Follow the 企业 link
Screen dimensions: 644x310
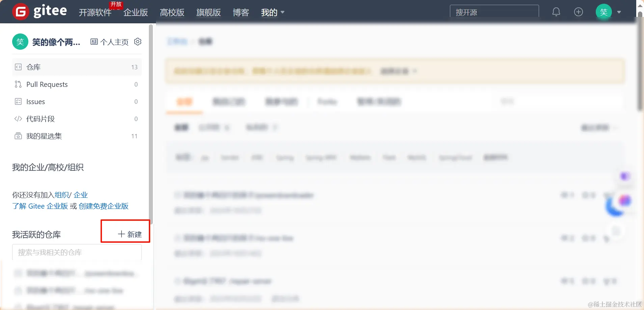pos(81,195)
